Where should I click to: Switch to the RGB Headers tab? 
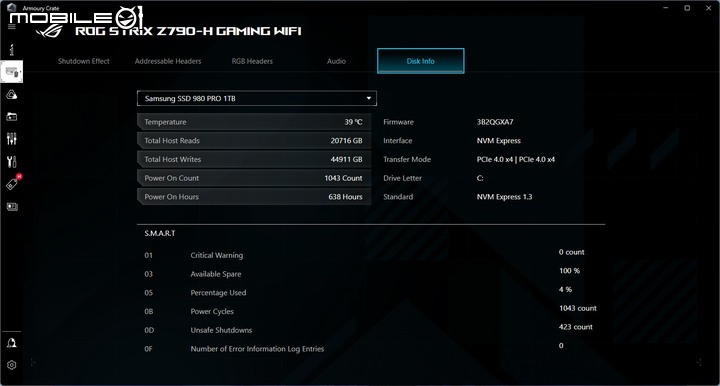point(252,61)
